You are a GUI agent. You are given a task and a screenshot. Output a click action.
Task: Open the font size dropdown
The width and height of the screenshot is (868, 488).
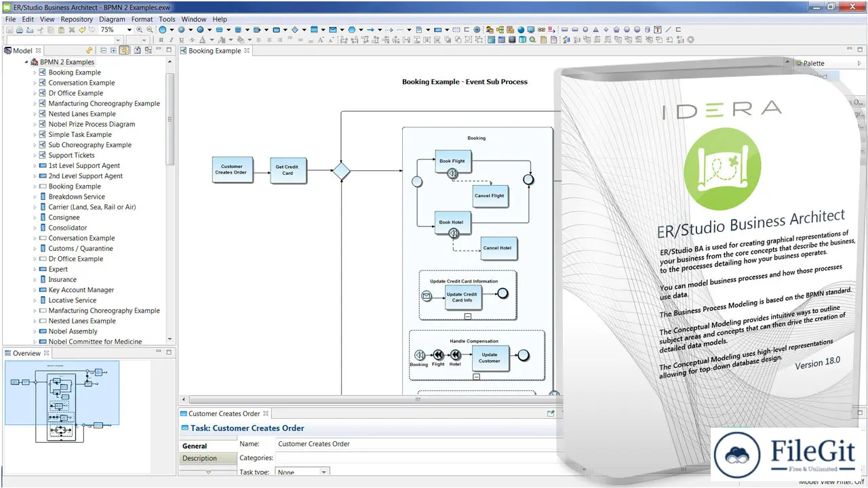[144, 40]
